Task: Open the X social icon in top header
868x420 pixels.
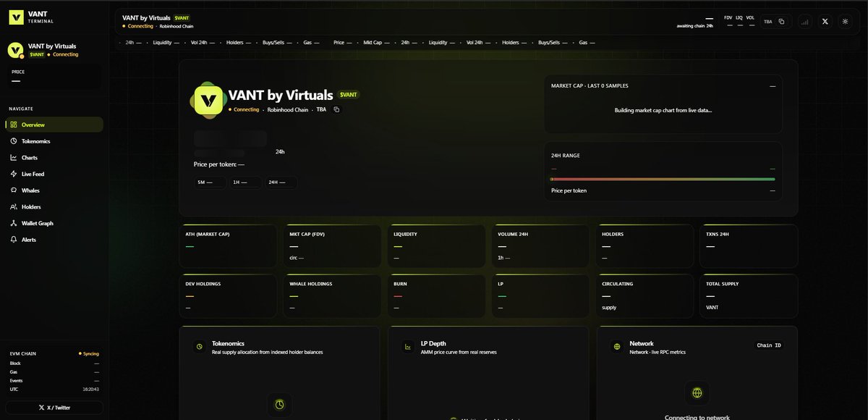Action: (825, 22)
